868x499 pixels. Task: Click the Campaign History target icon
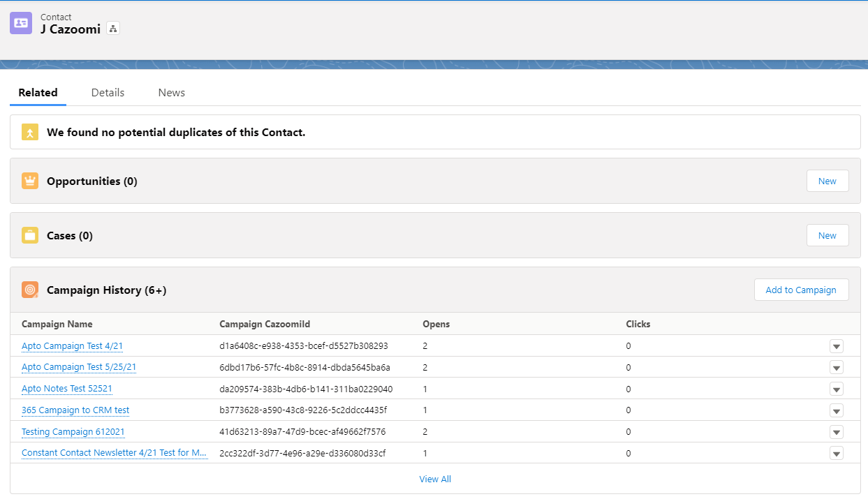point(30,290)
